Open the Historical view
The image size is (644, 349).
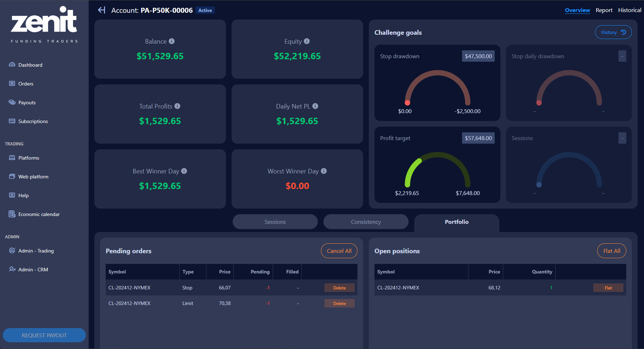click(629, 10)
